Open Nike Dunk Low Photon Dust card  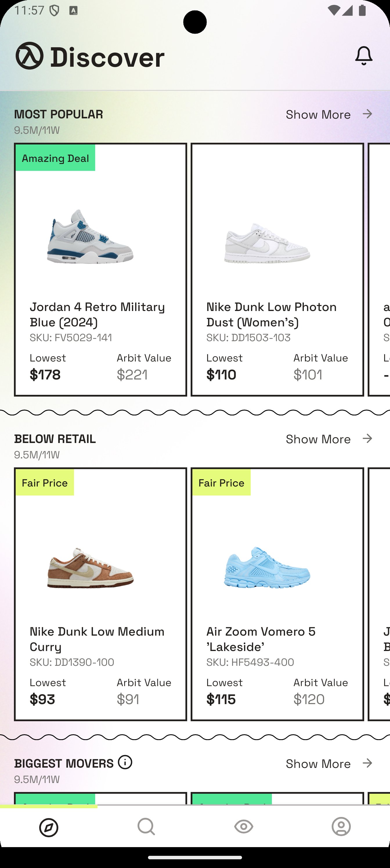click(277, 270)
